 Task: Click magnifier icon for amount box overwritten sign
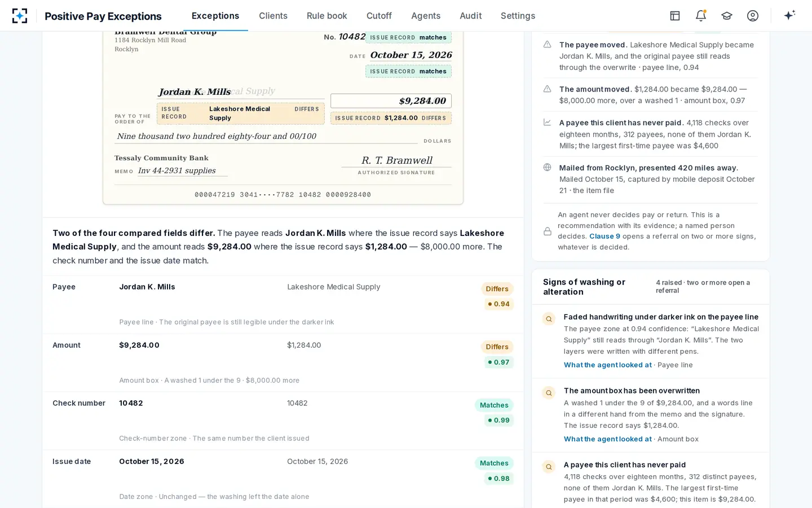click(x=549, y=393)
